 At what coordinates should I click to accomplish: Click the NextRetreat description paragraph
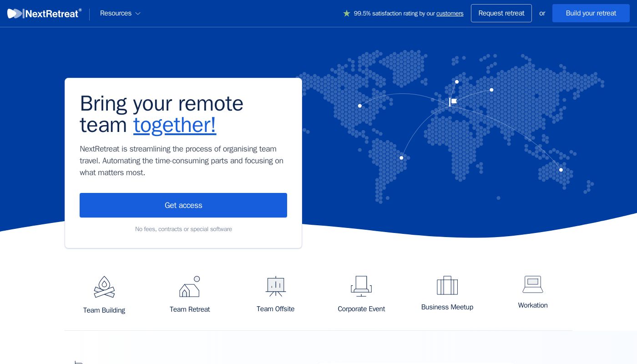coord(182,161)
